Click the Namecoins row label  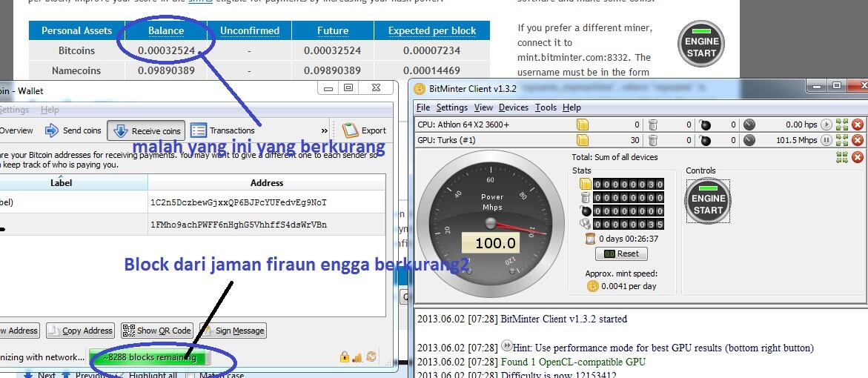pos(76,70)
